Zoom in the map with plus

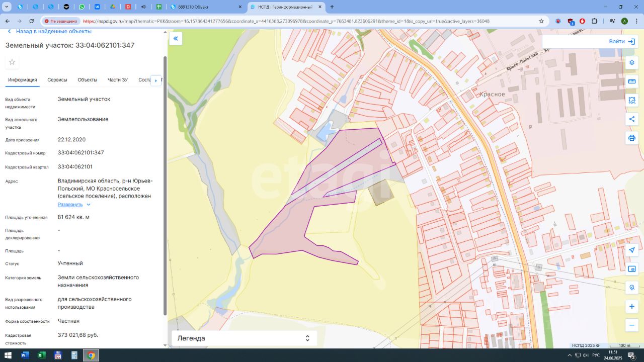pyautogui.click(x=632, y=306)
